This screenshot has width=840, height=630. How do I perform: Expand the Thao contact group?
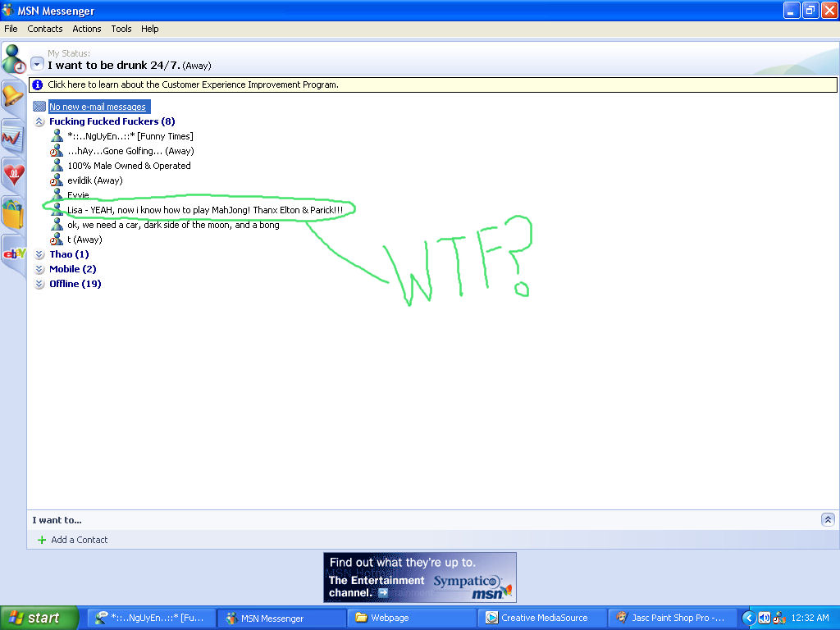point(39,254)
